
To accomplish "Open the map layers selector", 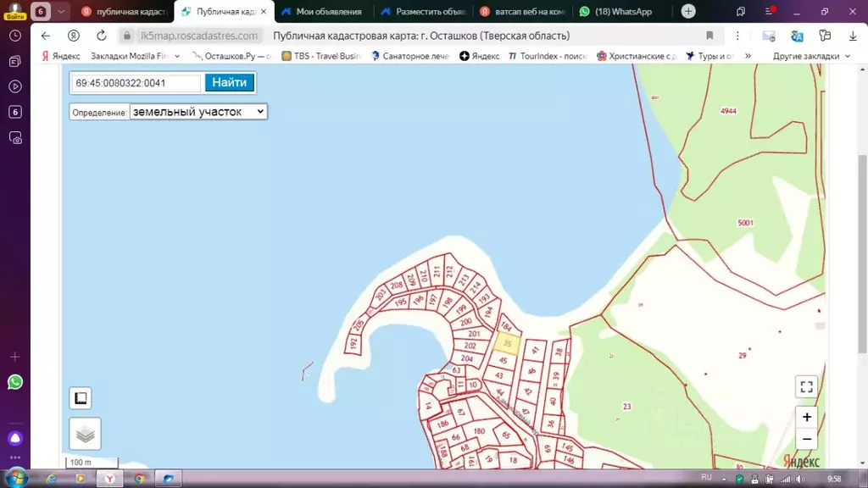I will pyautogui.click(x=86, y=434).
